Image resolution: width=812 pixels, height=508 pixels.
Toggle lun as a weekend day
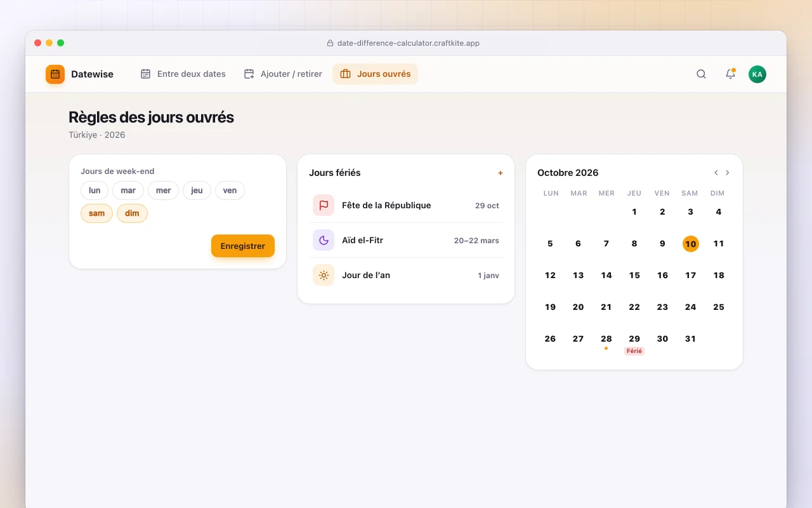tap(95, 190)
